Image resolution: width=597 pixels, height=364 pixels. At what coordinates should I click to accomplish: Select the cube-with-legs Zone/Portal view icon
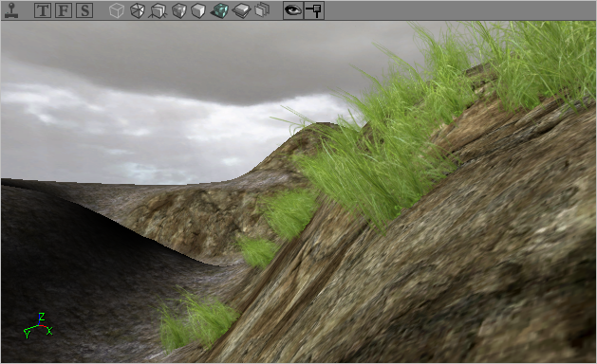coord(158,10)
